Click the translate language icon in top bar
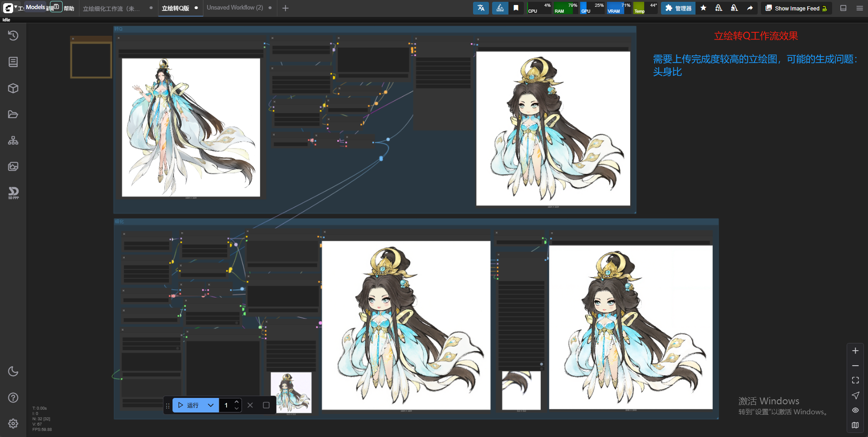The width and height of the screenshot is (868, 437). [481, 8]
